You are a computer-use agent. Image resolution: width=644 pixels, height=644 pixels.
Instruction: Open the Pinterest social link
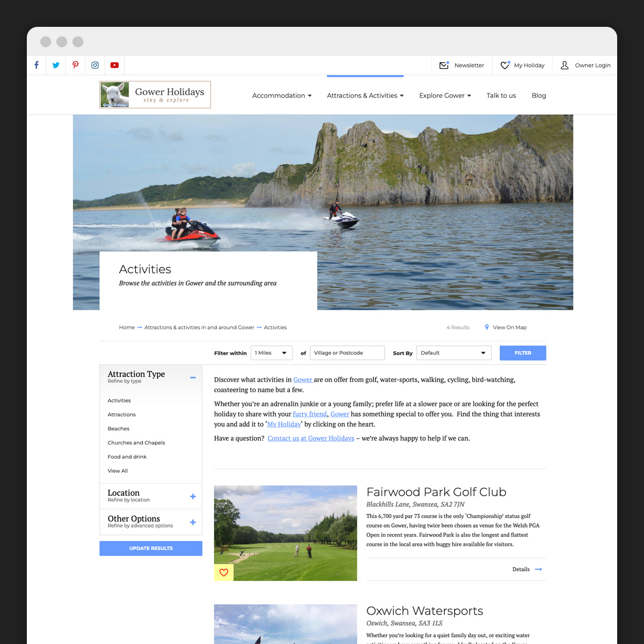click(75, 65)
